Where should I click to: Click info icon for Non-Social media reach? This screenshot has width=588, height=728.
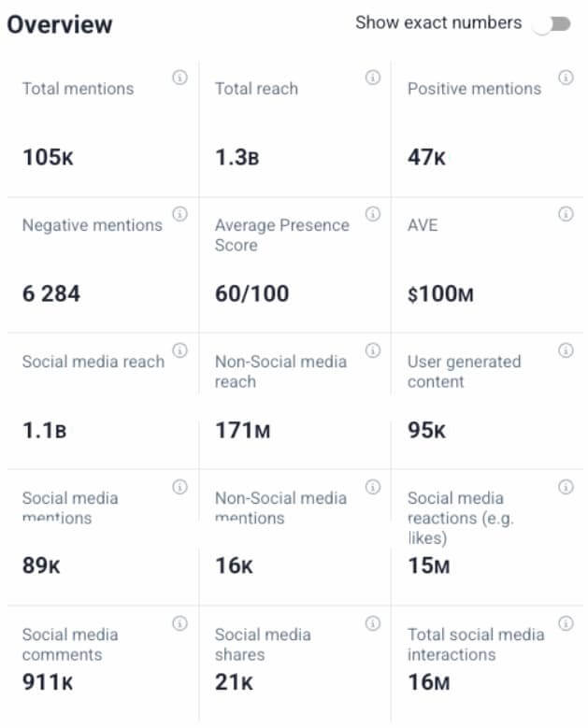coord(373,350)
